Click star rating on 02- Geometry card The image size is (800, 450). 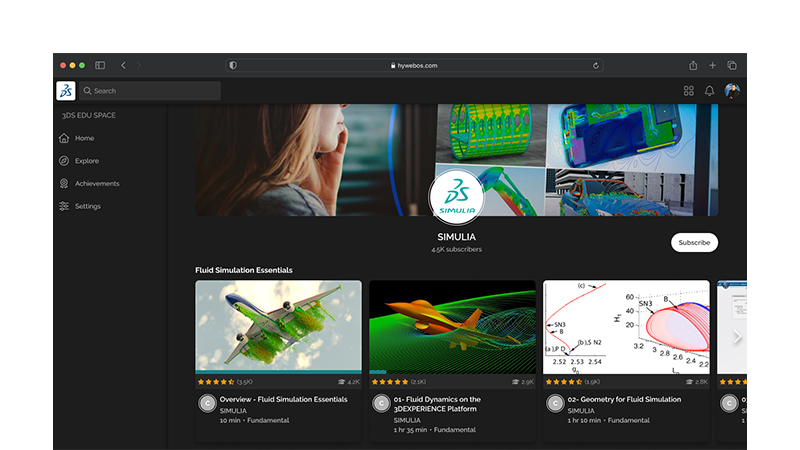tap(564, 382)
